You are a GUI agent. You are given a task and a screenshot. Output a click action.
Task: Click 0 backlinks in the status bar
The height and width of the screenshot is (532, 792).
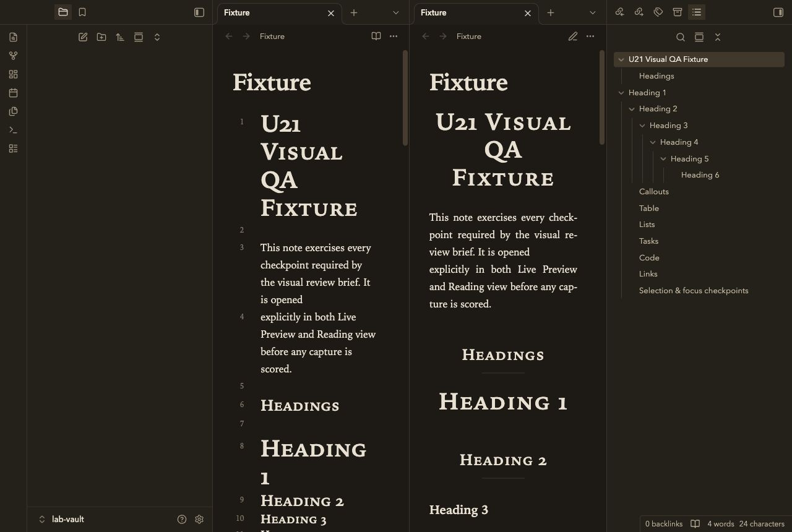664,524
